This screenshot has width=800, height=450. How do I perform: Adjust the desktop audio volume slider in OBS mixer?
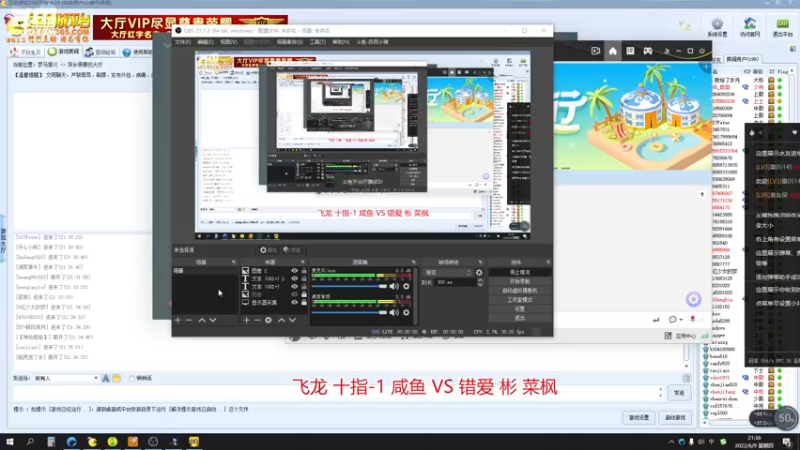pos(349,312)
